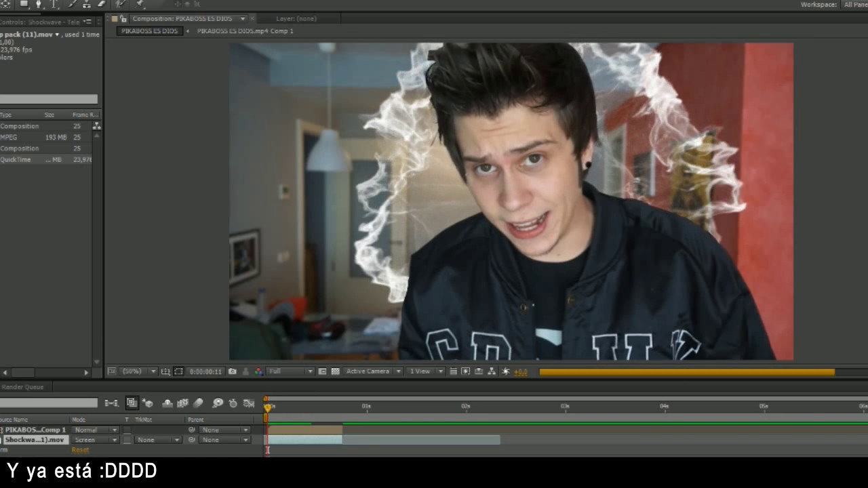Click the viewer's Timeline button icon

[x=479, y=371]
